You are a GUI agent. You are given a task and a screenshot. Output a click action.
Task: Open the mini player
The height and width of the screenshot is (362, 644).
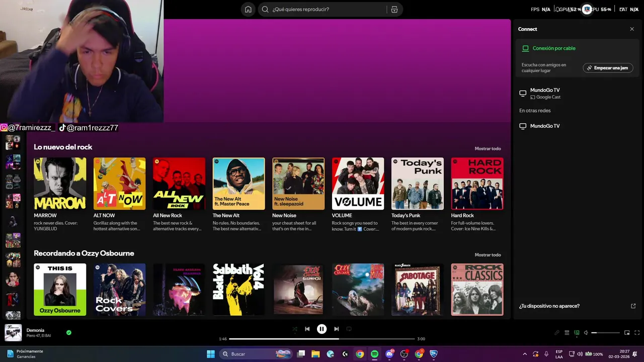click(627, 332)
